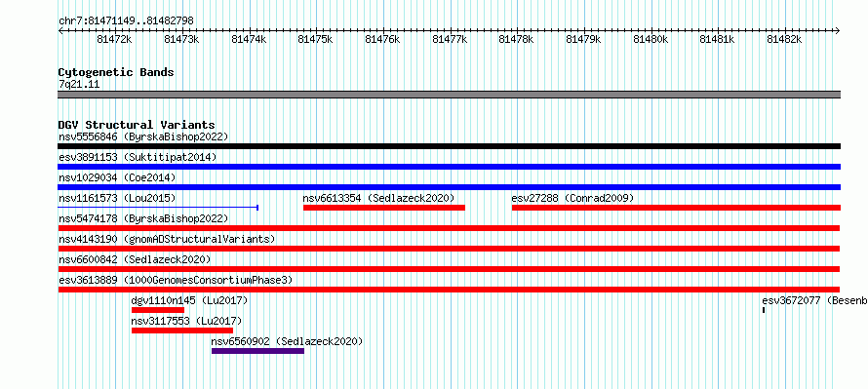Open the nsv1161573 (Lou2015) label
Viewport: 868px width, 389px height.
[117, 198]
